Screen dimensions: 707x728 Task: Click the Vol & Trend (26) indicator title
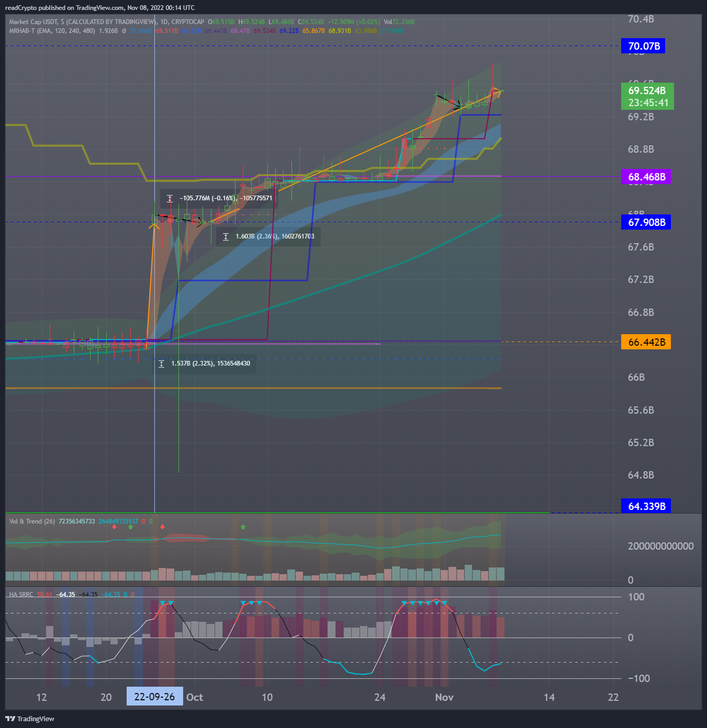click(32, 521)
